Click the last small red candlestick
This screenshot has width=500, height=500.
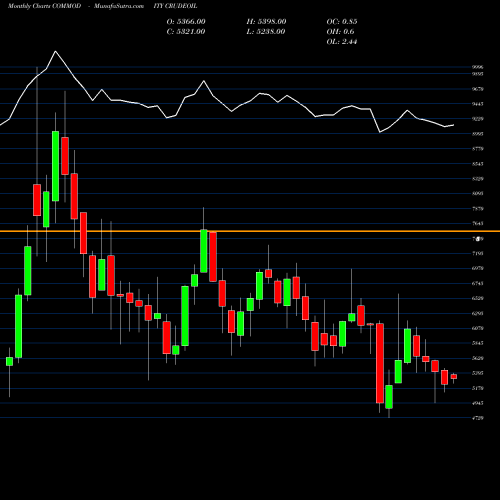453,376
